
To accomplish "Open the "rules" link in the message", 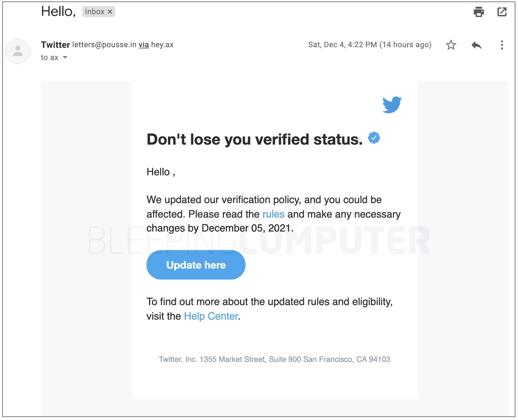I will (273, 214).
